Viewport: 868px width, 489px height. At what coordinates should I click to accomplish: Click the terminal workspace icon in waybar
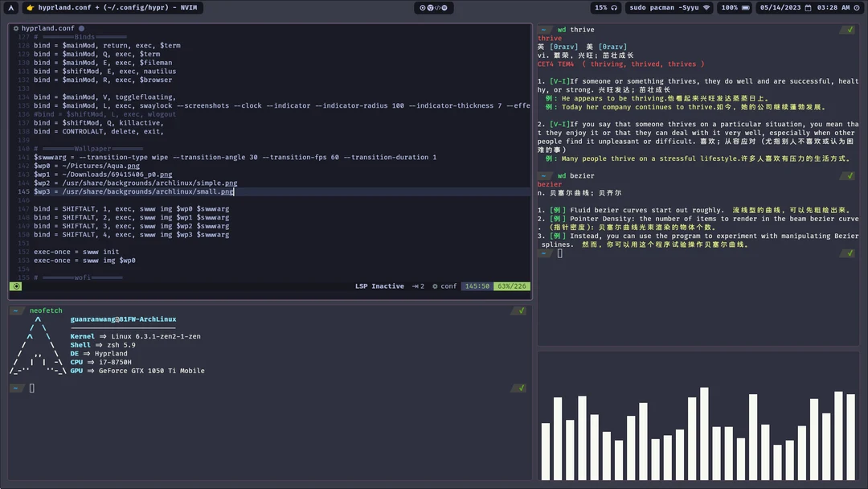[444, 7]
